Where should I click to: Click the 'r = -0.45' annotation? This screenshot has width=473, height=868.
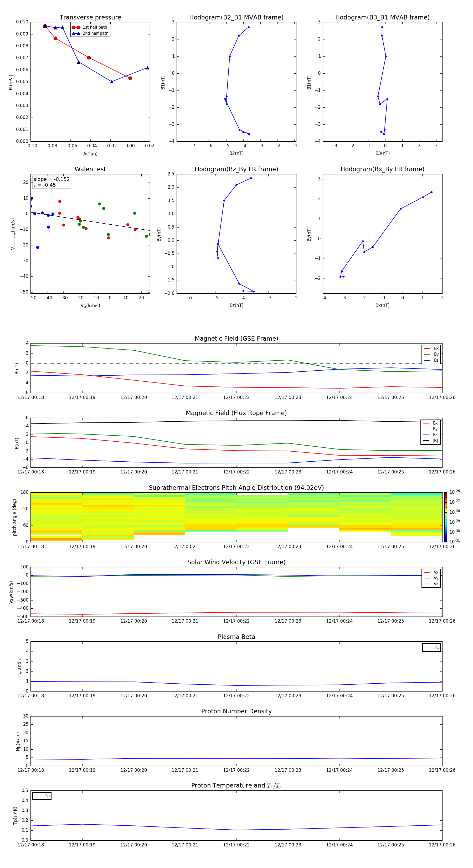click(x=45, y=185)
